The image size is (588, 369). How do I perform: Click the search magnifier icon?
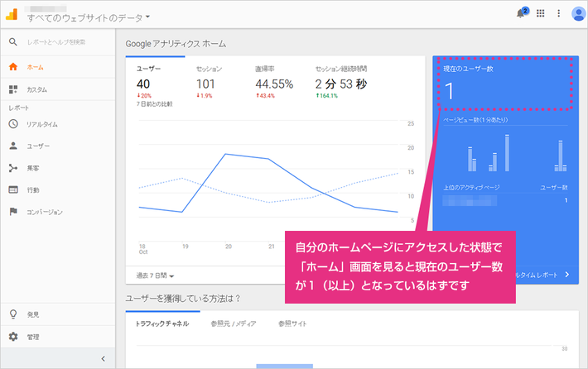click(13, 41)
